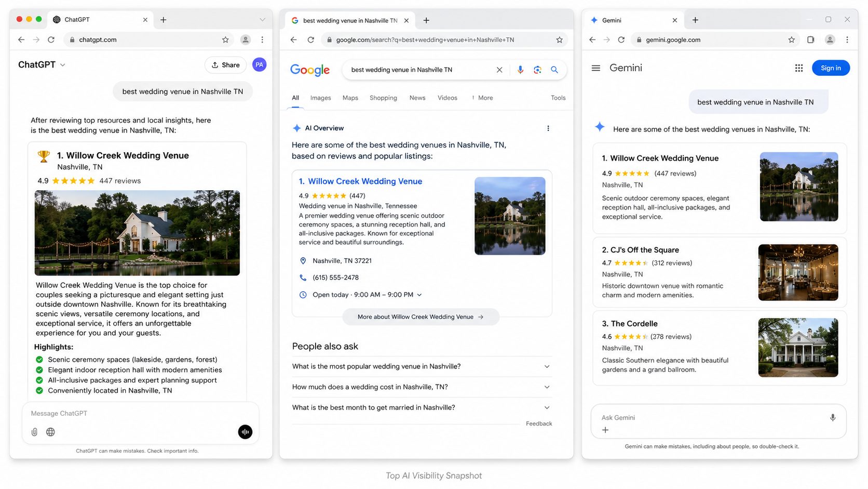868x489 pixels.
Task: Bookmark gemini.google.com with star
Action: [791, 39]
